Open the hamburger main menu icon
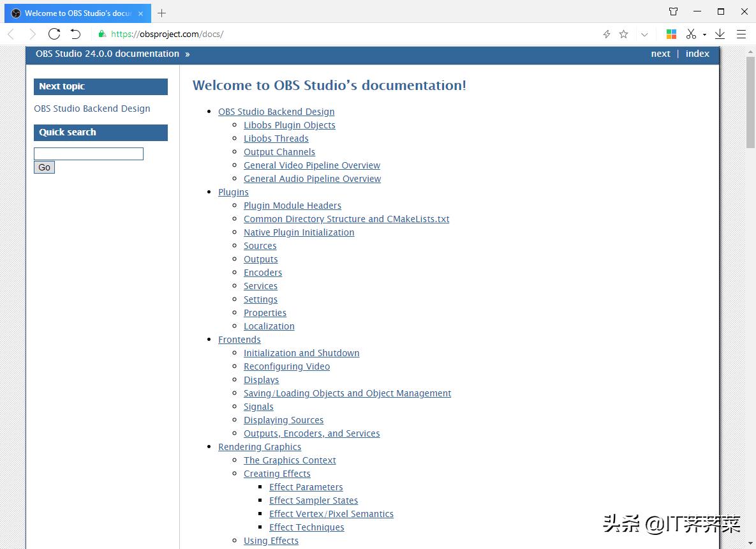The image size is (756, 549). click(x=741, y=34)
